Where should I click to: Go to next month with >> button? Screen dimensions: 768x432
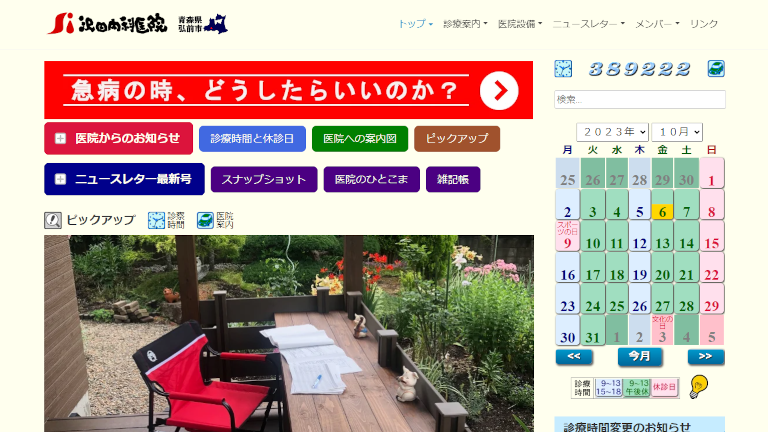coord(706,357)
